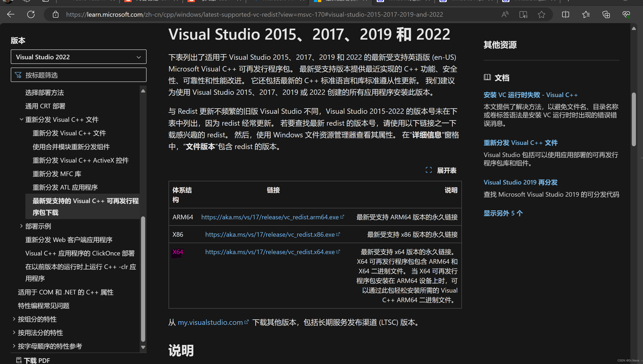643x364 pixels.
Task: Open Visual C++ 应用程序的 ClickOnce 部署
Action: (x=80, y=253)
